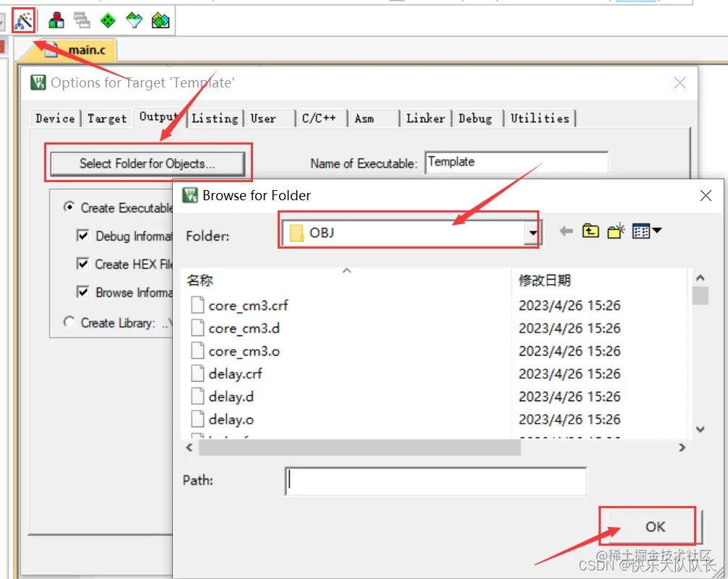
Task: Click delay.o file icon
Action: [x=198, y=419]
